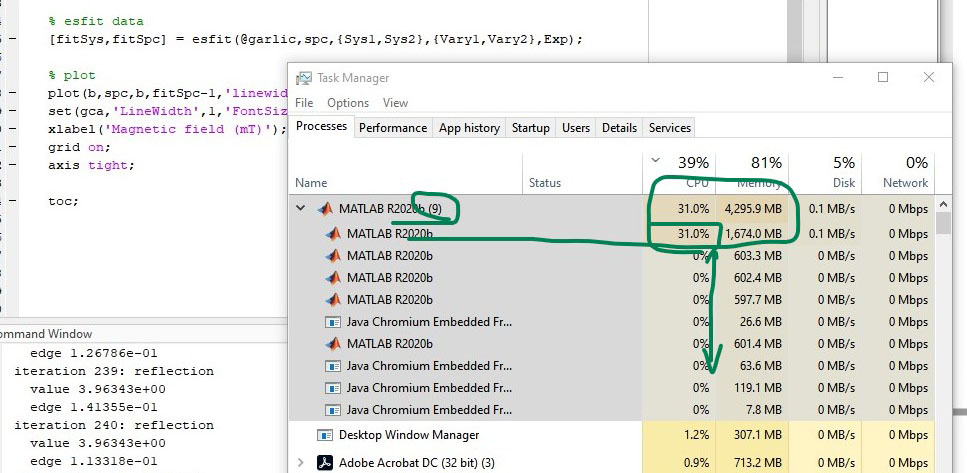Switch to the Startup tab
The width and height of the screenshot is (967, 473).
tap(530, 128)
